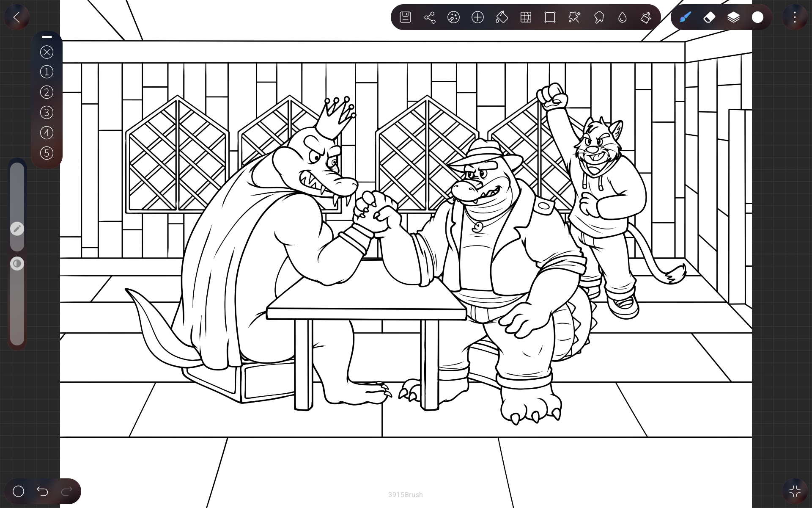Viewport: 812px width, 508px height.
Task: Select brush preset slot 3
Action: pyautogui.click(x=47, y=113)
